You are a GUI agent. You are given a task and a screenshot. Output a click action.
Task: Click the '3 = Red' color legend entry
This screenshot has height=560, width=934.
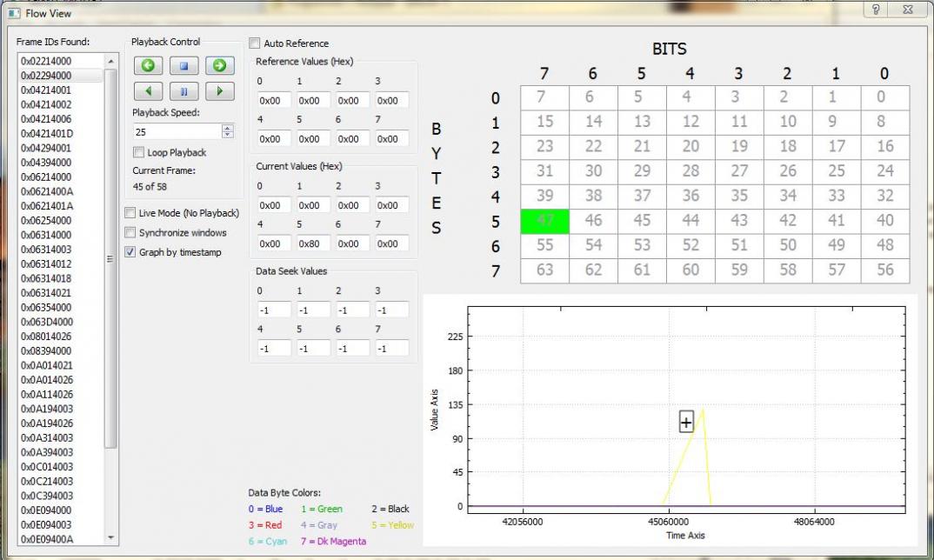265,525
